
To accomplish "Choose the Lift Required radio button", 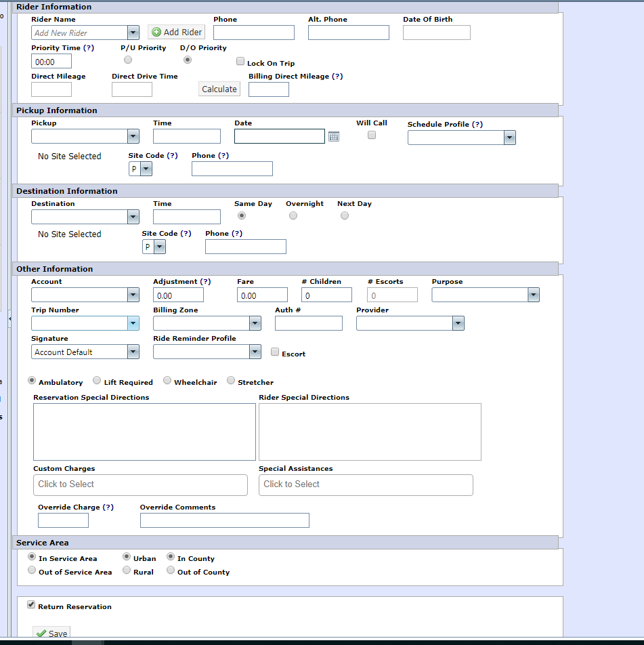I will pyautogui.click(x=97, y=380).
